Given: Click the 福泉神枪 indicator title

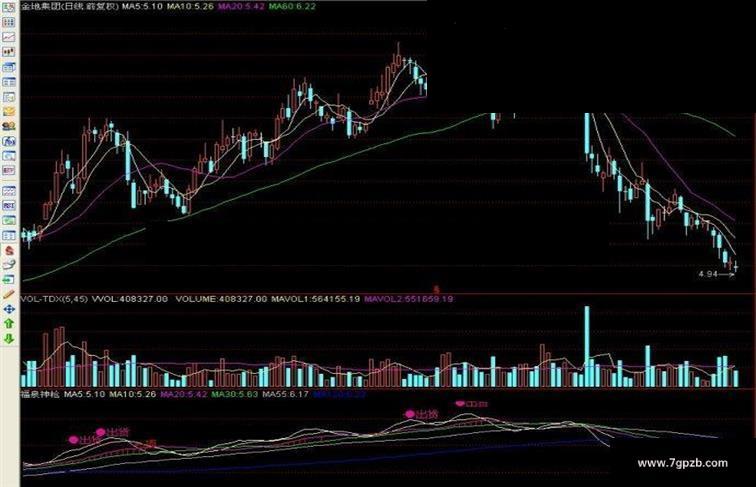Looking at the screenshot, I should pos(40,394).
